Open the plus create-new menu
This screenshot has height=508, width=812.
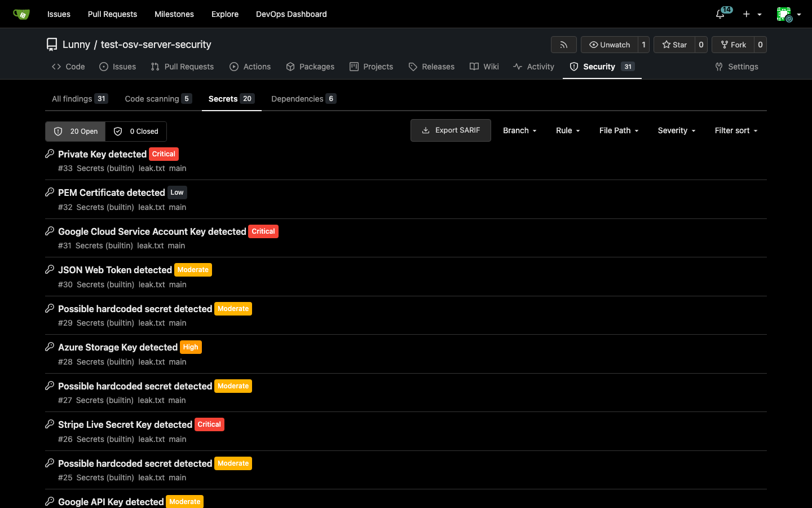pyautogui.click(x=752, y=14)
